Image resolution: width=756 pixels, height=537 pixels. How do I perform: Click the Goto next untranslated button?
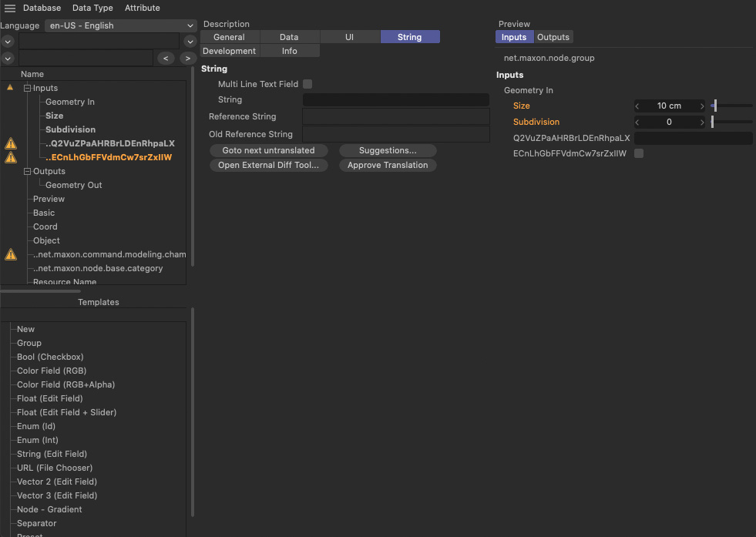pos(268,150)
